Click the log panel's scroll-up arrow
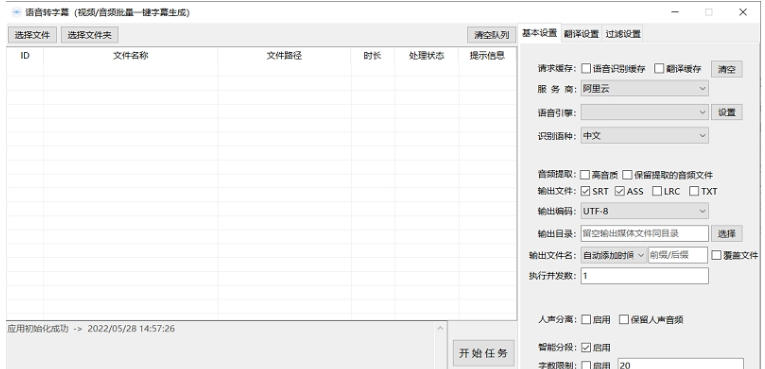The width and height of the screenshot is (765, 369). click(x=440, y=328)
